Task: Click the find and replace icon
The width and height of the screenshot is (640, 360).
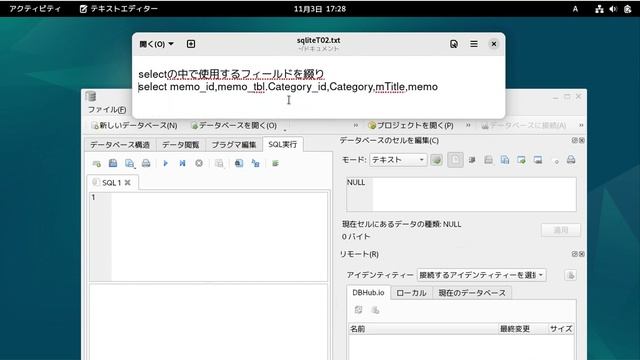Action: pyautogui.click(x=256, y=164)
